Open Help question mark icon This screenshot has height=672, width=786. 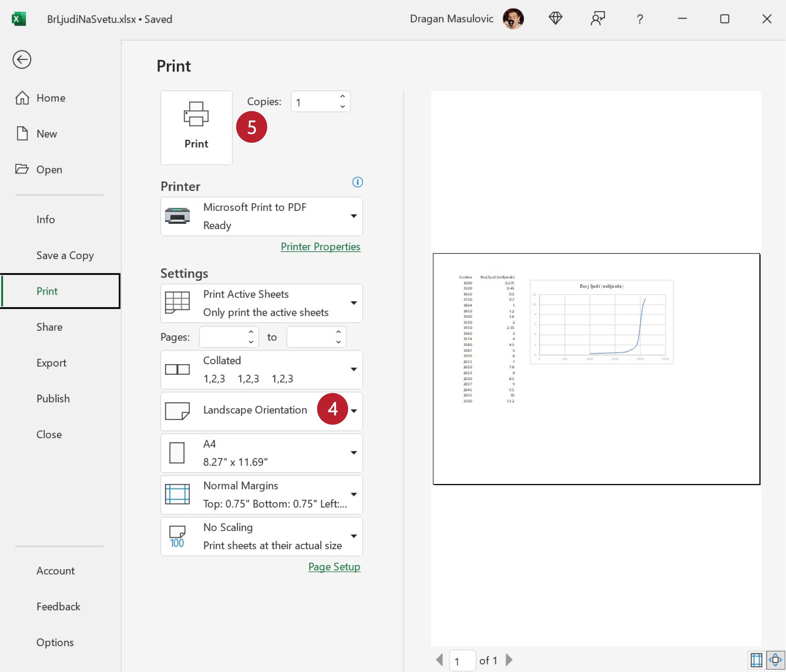[640, 19]
